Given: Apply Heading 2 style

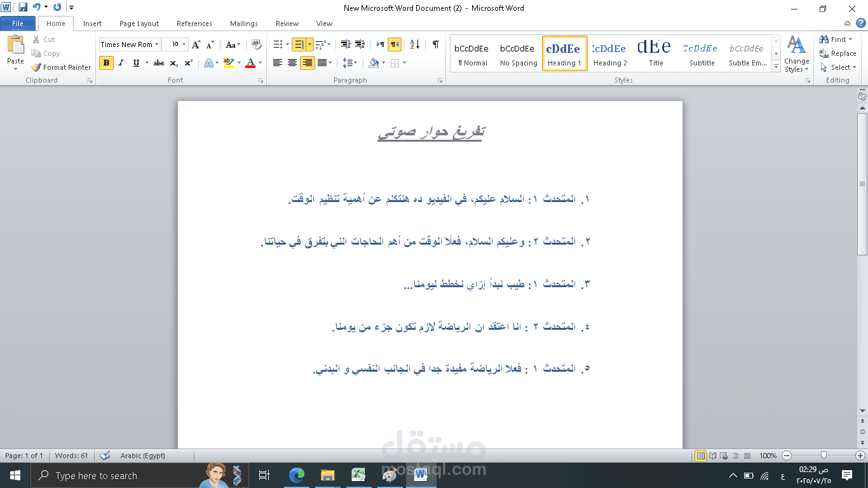Looking at the screenshot, I should (610, 53).
